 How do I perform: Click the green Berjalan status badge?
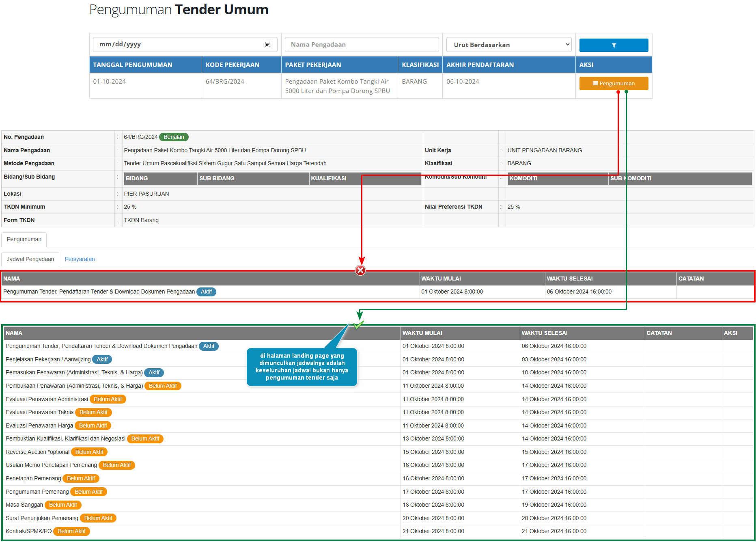(174, 137)
